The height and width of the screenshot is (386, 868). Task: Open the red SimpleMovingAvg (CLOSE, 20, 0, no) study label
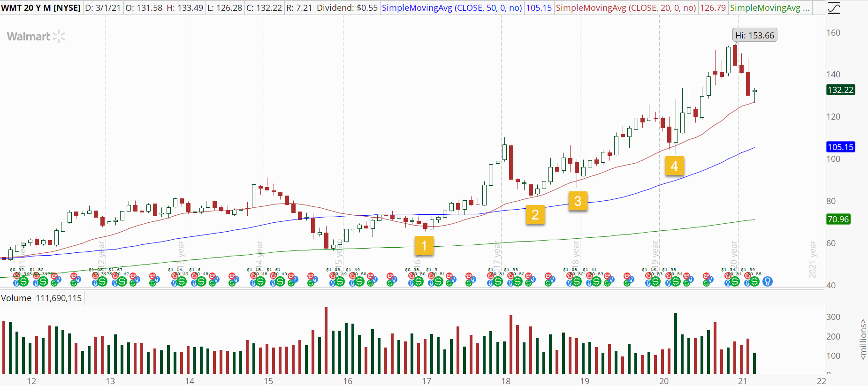(626, 8)
